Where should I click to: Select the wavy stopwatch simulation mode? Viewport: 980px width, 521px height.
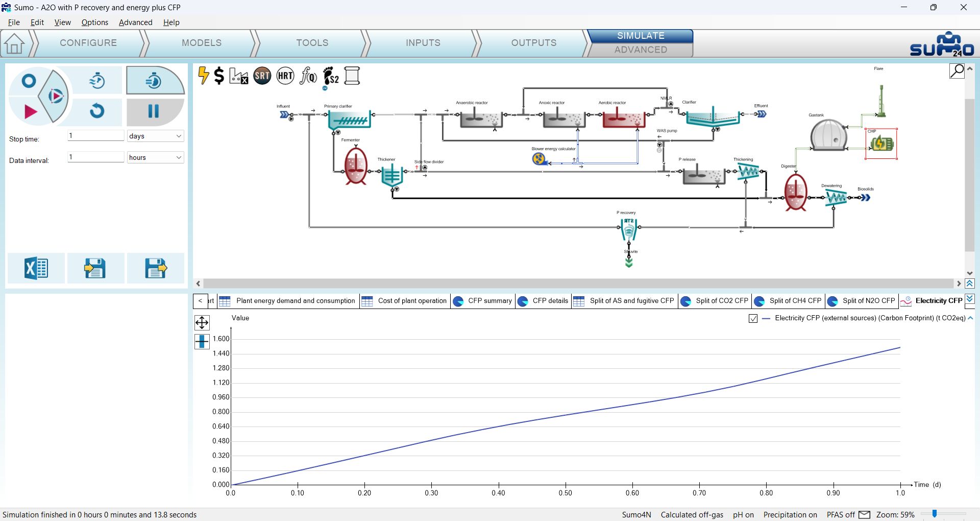pyautogui.click(x=97, y=80)
